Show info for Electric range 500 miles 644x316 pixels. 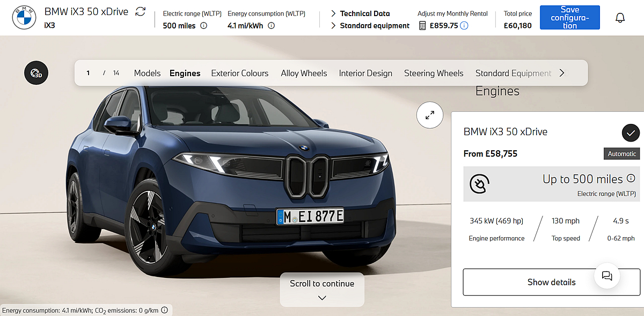pos(203,25)
